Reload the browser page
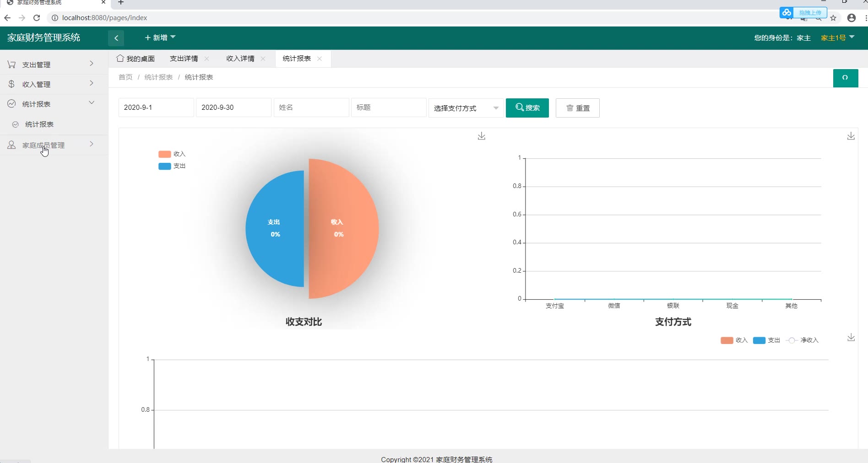 [37, 18]
